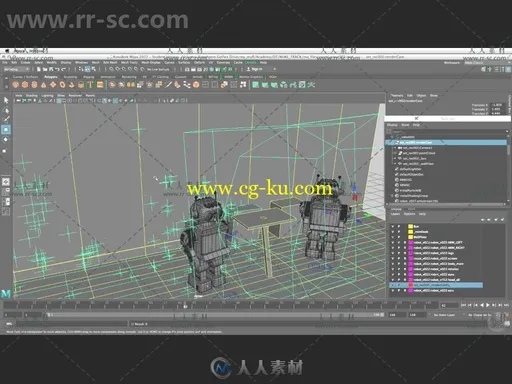
Task: Click the Translate X value field
Action: tap(496, 105)
